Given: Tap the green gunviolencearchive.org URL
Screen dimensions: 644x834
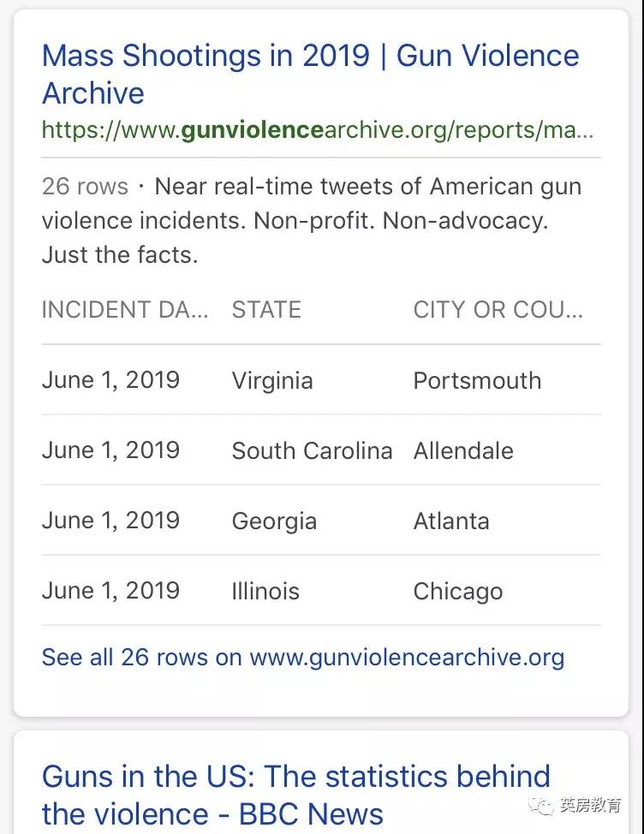Looking at the screenshot, I should pyautogui.click(x=317, y=130).
